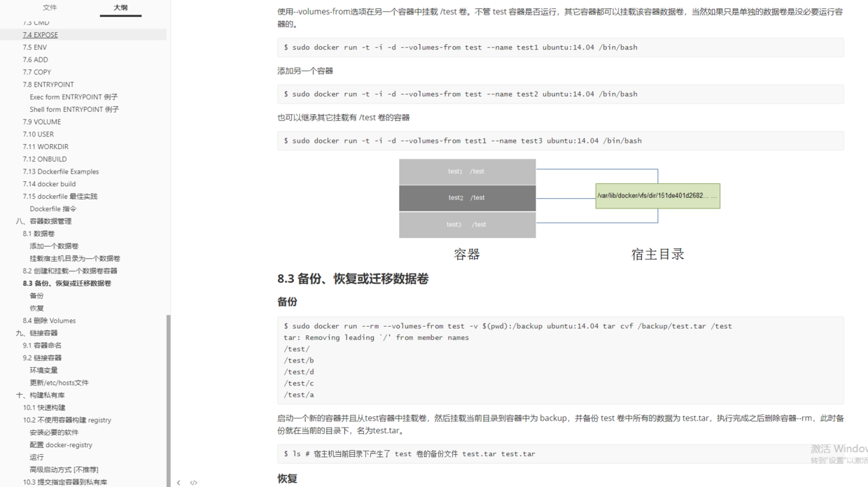Open 备份 sub-item in the outline

coord(36,296)
